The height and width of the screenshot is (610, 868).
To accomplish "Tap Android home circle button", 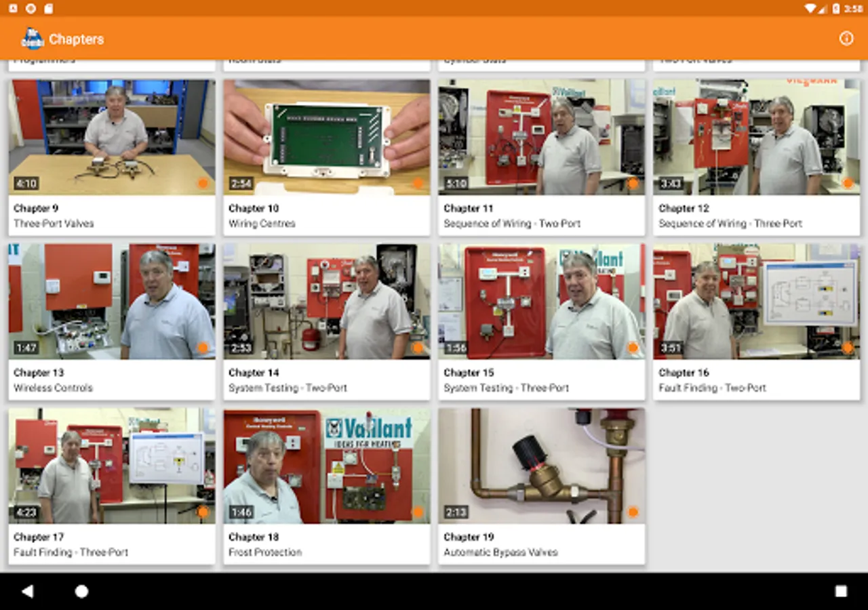I will 81,591.
